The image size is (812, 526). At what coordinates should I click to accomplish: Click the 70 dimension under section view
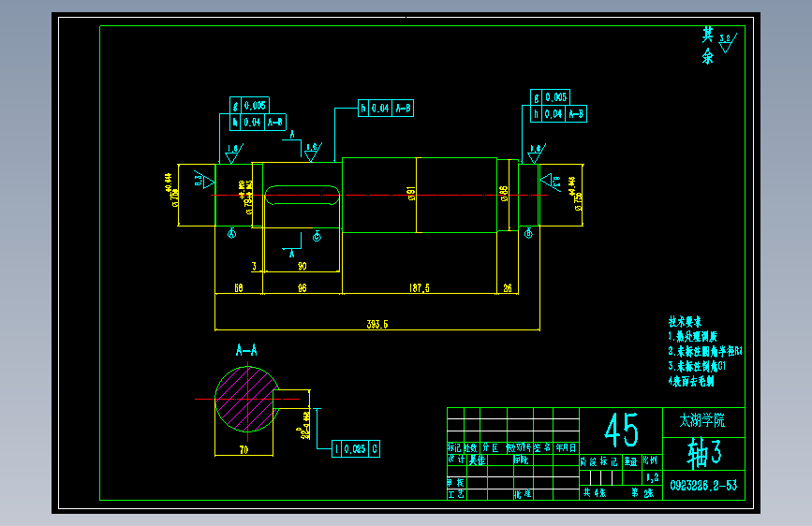[x=244, y=450]
